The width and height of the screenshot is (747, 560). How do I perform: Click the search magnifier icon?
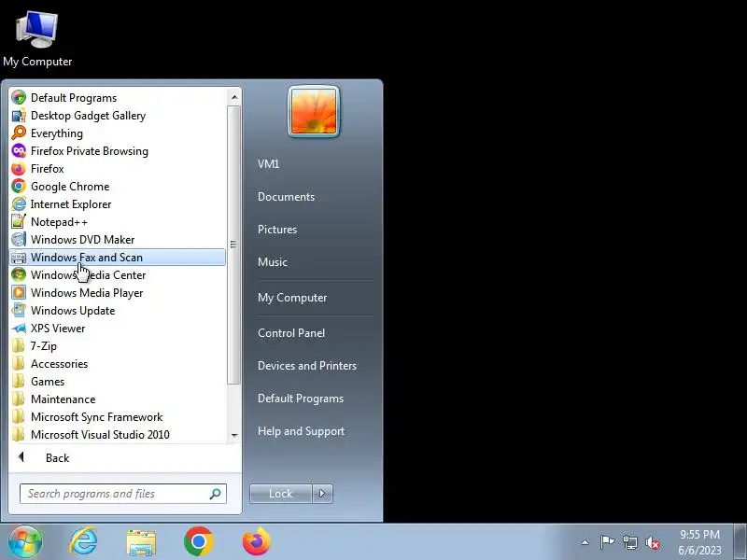(216, 494)
